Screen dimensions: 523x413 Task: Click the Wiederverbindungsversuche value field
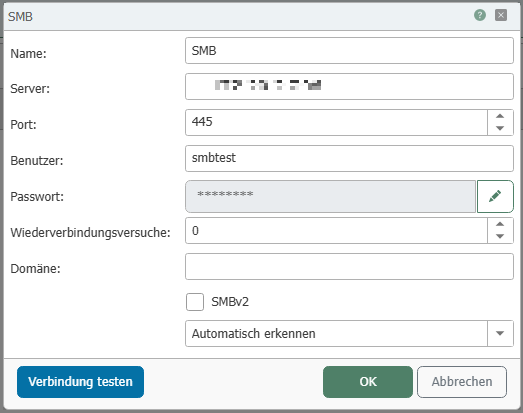336,231
